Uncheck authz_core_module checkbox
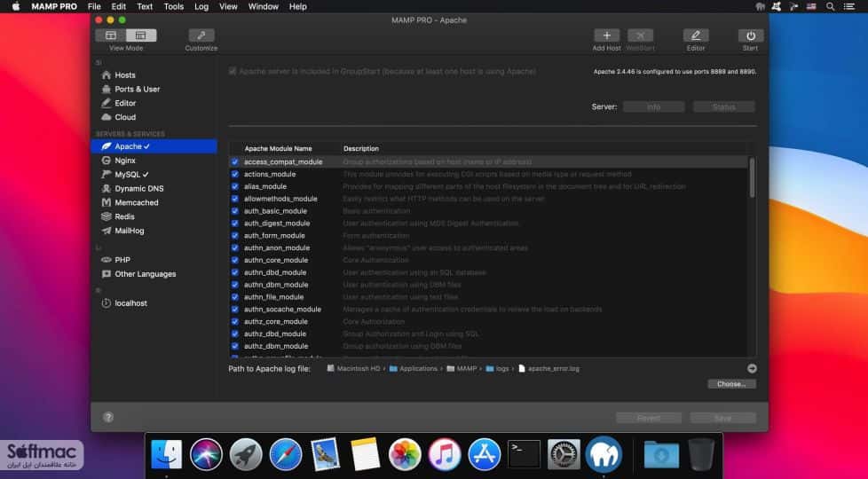 [234, 321]
